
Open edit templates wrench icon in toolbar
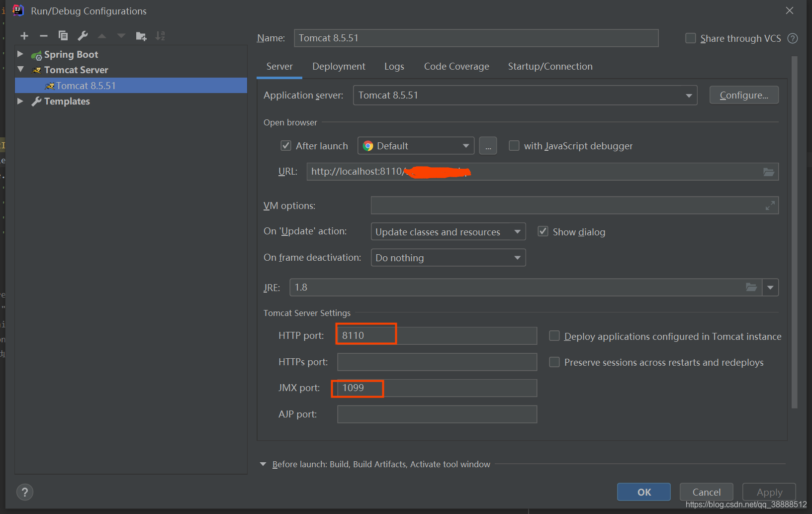click(x=83, y=36)
